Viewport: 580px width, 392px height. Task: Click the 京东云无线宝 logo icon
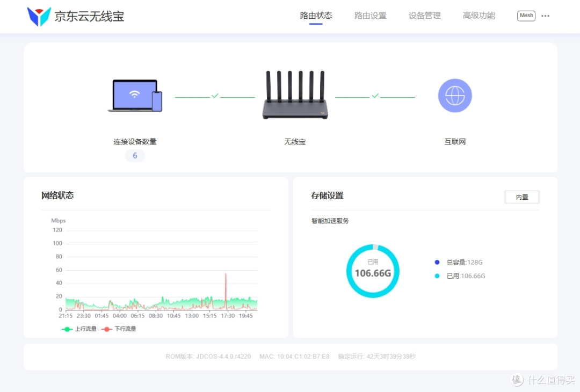tap(39, 17)
